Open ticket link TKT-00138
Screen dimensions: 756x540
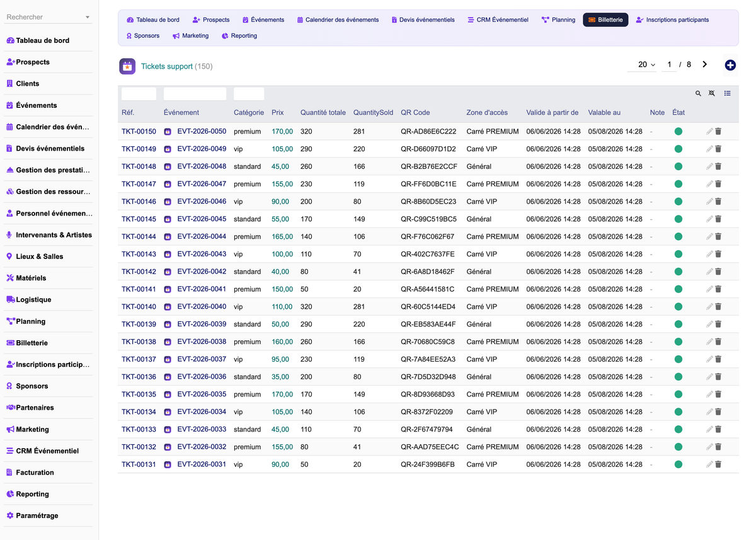[x=139, y=342]
